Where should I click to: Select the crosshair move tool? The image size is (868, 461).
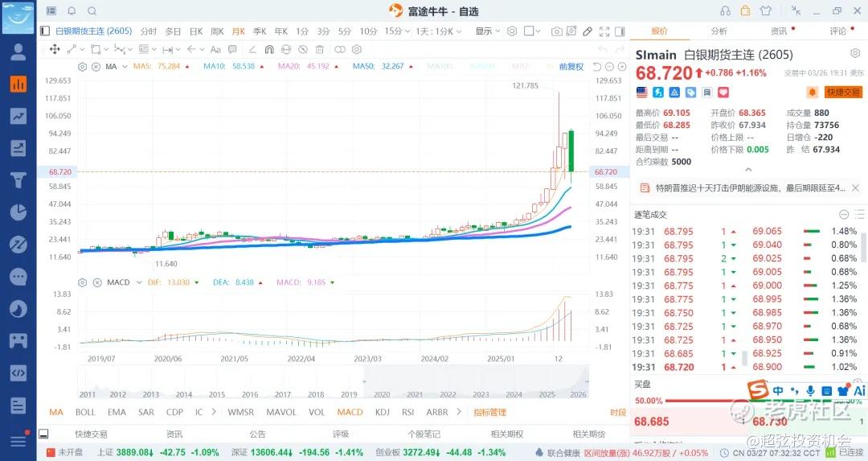55,49
